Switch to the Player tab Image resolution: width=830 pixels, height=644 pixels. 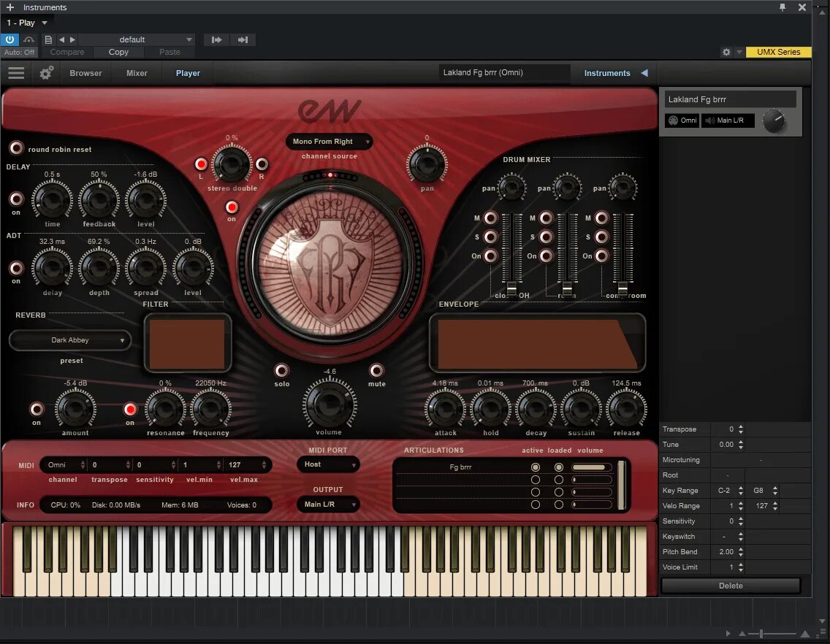188,73
